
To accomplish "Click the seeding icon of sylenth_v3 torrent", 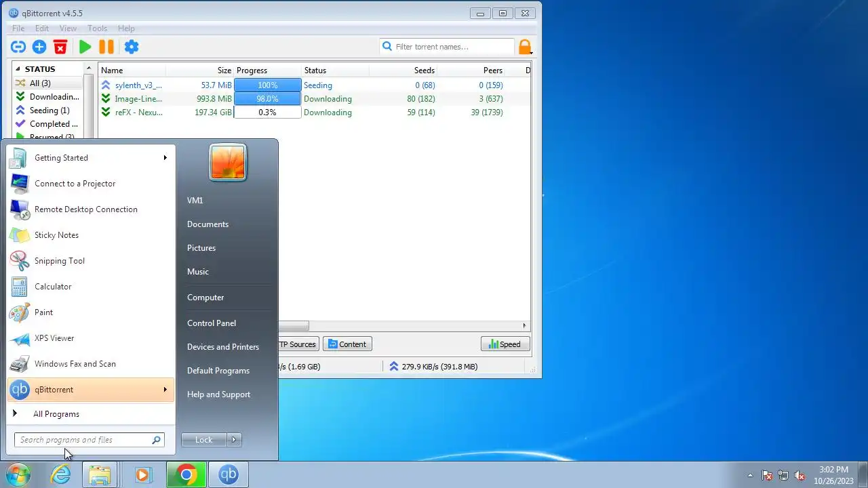I will point(106,85).
